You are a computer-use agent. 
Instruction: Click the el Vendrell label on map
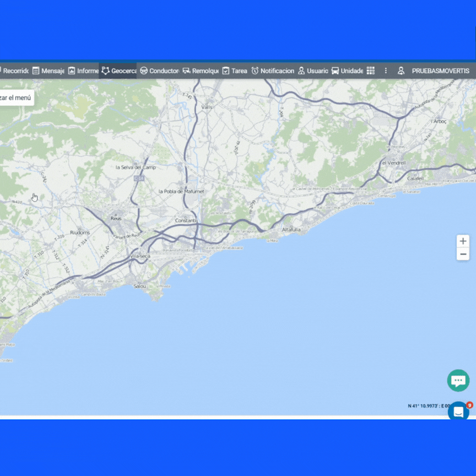pos(394,163)
